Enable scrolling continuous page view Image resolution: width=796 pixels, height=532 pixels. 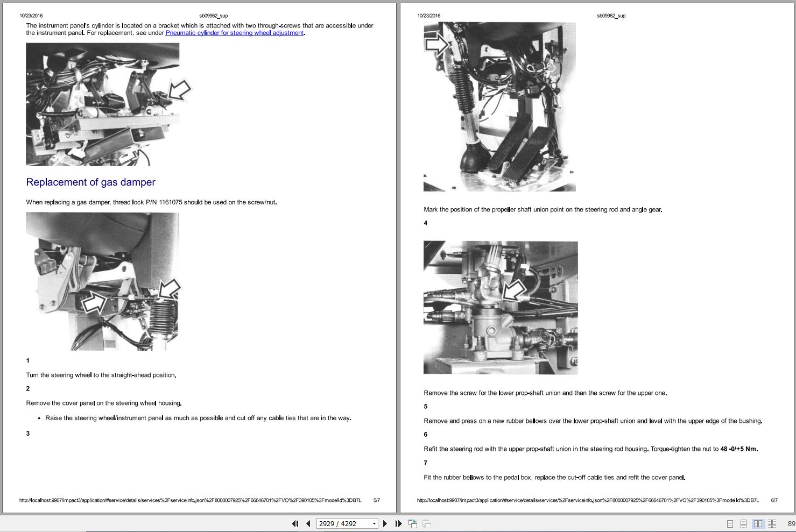(x=743, y=523)
